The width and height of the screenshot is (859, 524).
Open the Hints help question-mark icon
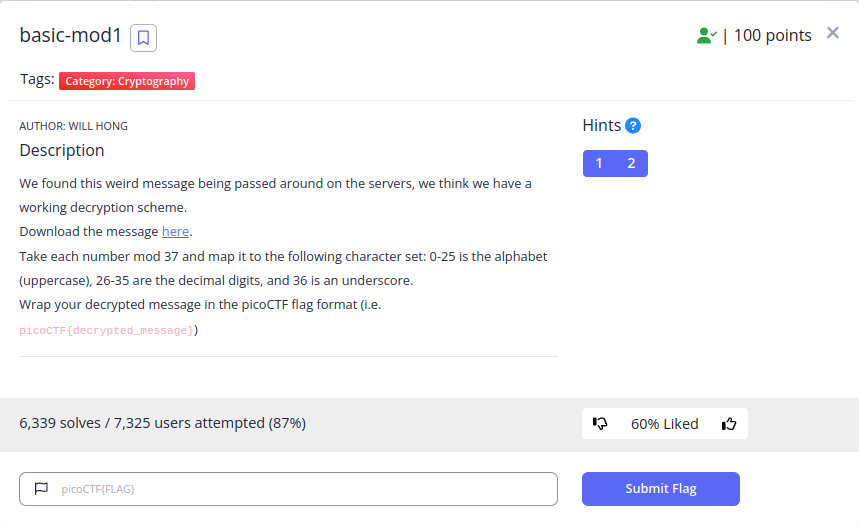click(633, 126)
